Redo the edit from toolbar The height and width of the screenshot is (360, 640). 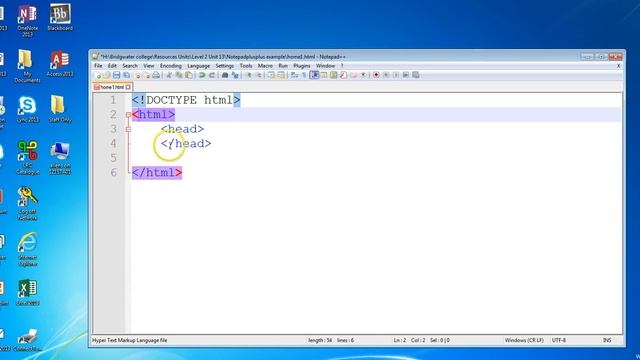211,75
